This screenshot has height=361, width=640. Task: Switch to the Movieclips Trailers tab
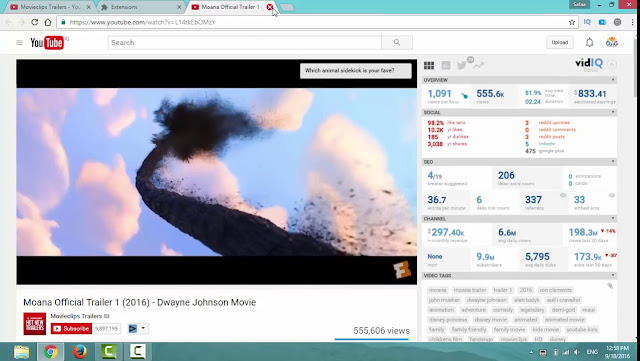pos(51,7)
